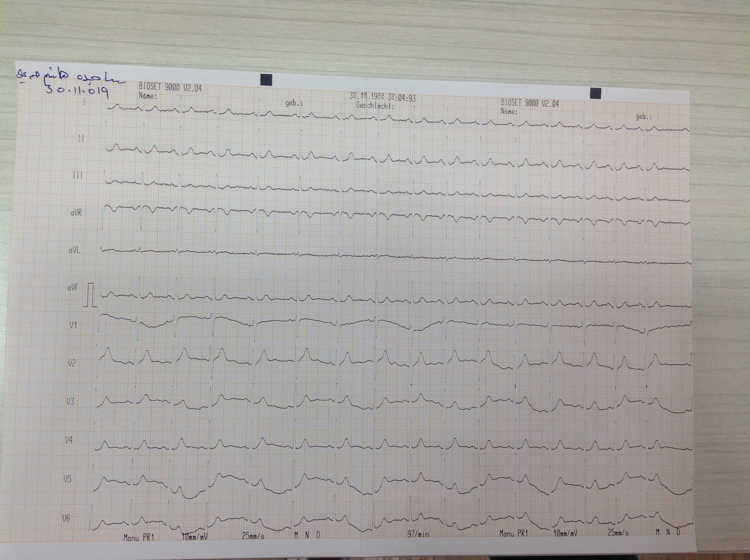Click the left Manu PR1 text
The image size is (750, 560).
tap(139, 537)
